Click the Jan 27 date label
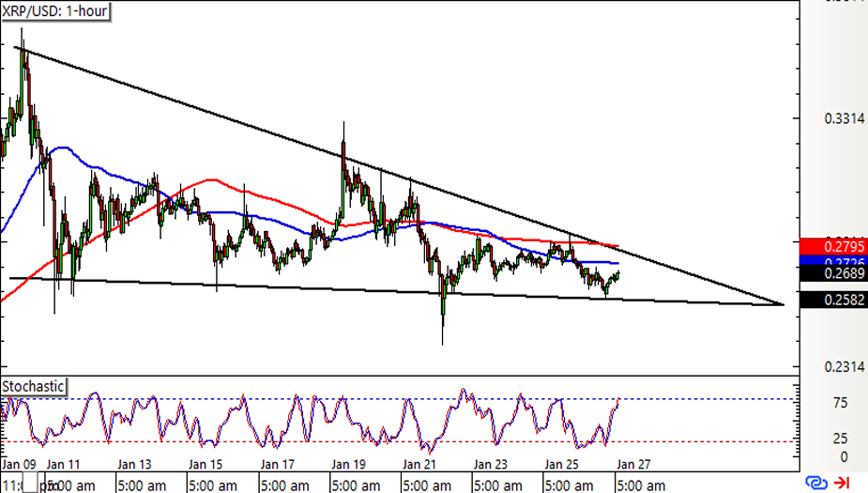868x493 pixels. tap(633, 464)
